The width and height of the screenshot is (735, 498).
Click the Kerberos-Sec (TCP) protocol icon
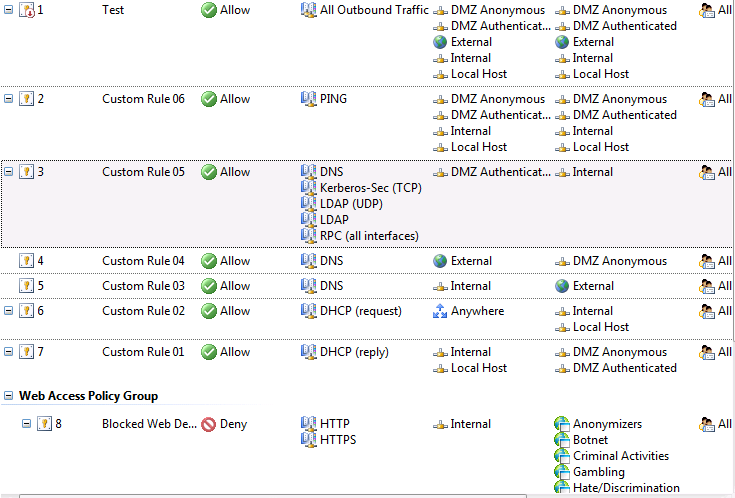point(309,188)
